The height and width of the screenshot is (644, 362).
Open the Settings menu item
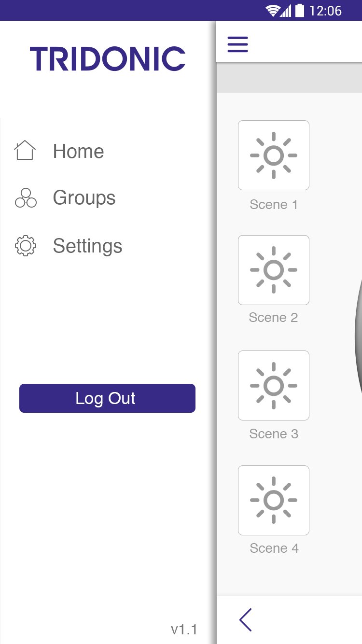tap(87, 246)
